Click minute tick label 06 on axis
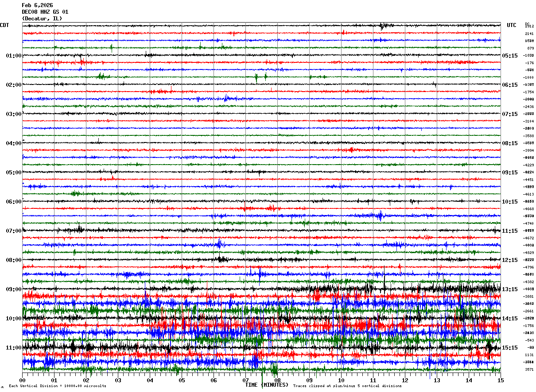Viewport: 536px width, 392px height. pyautogui.click(x=214, y=380)
